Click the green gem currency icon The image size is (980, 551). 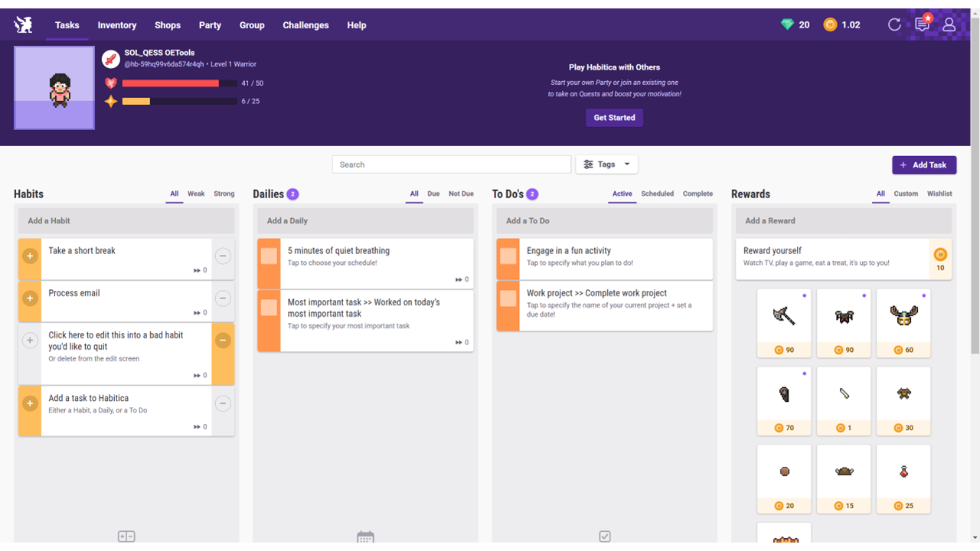(787, 24)
